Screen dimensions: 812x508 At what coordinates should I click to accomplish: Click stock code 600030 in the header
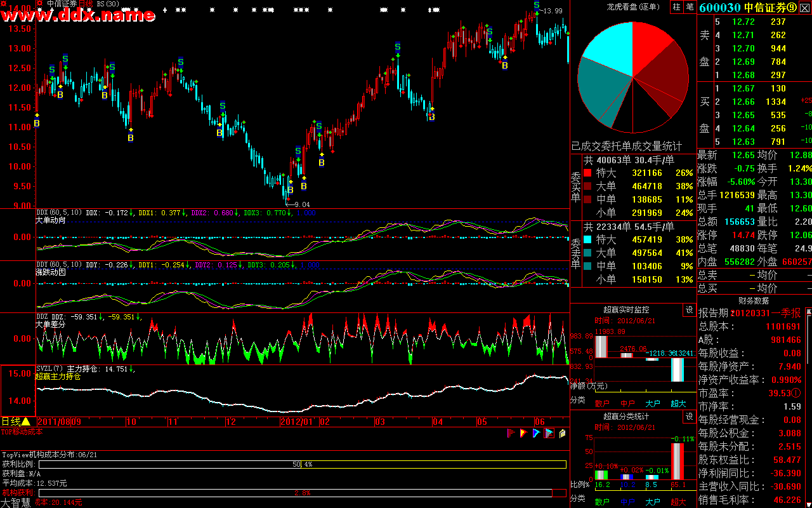tap(720, 8)
